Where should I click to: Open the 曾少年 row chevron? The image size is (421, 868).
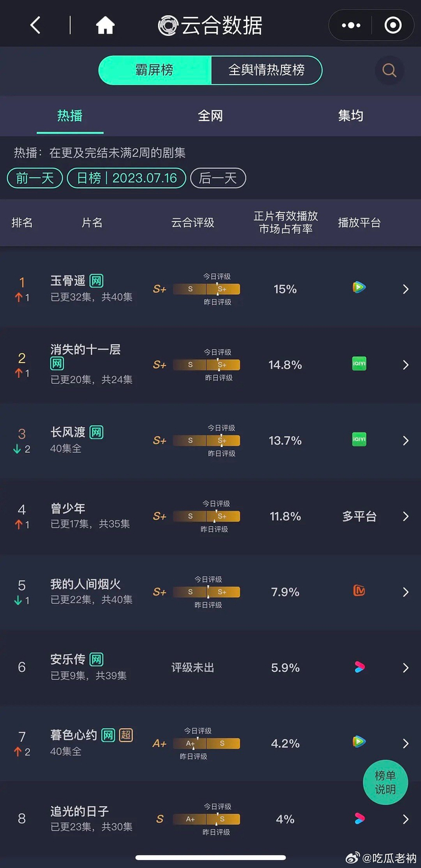point(405,516)
